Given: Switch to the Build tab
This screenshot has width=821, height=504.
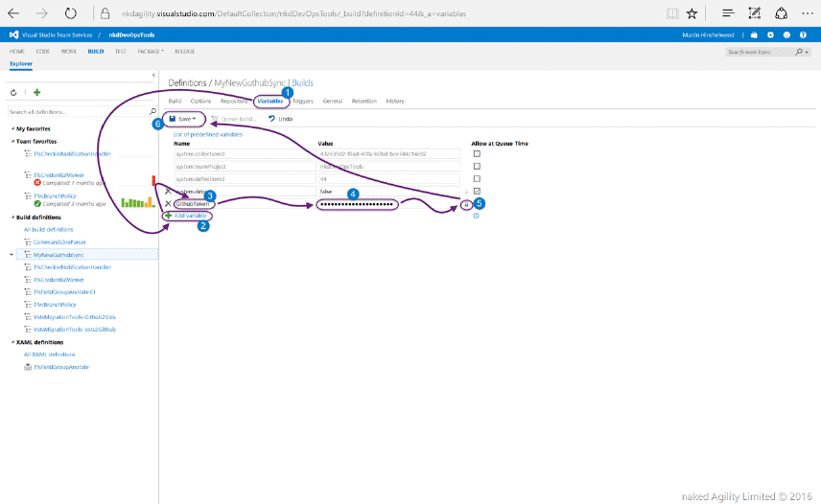Looking at the screenshot, I should click(175, 101).
